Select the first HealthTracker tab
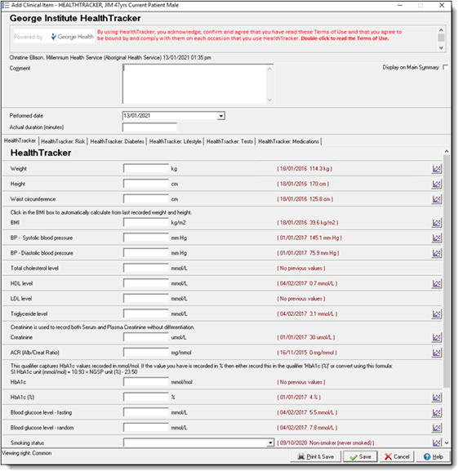The width and height of the screenshot is (463, 476). 20,141
